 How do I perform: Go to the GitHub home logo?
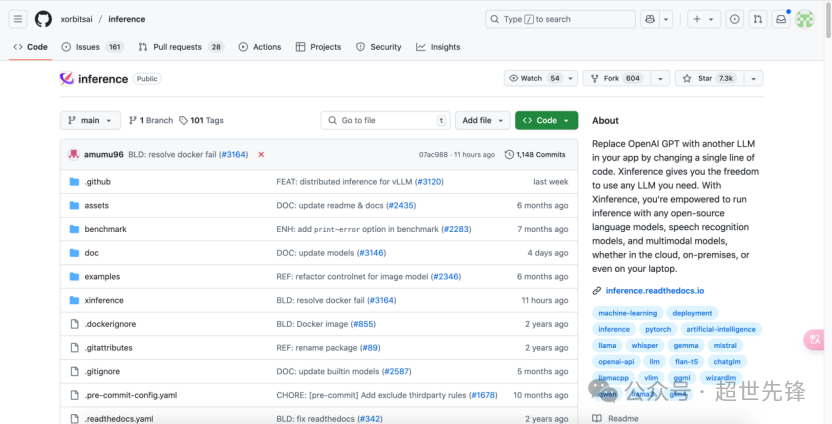pyautogui.click(x=44, y=19)
